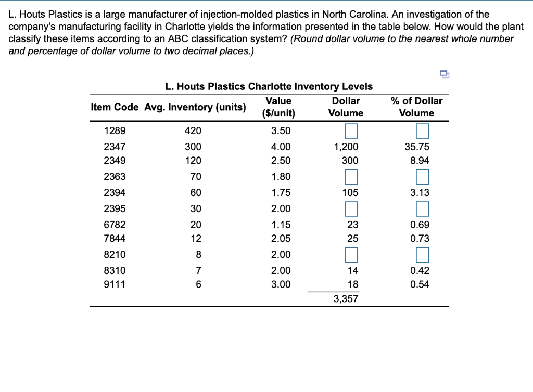Fill Dollar Volume box for item 1289

(351, 131)
